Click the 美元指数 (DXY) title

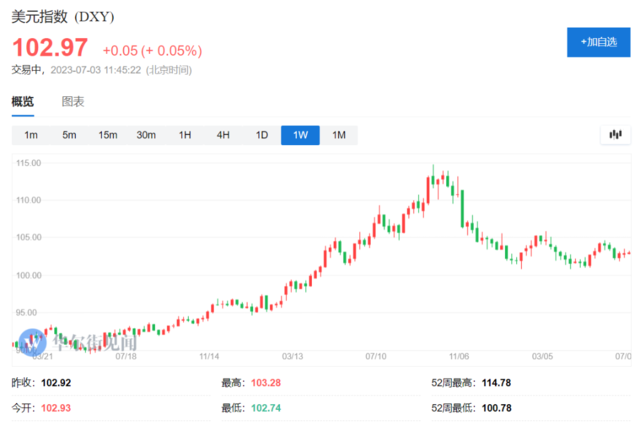63,17
